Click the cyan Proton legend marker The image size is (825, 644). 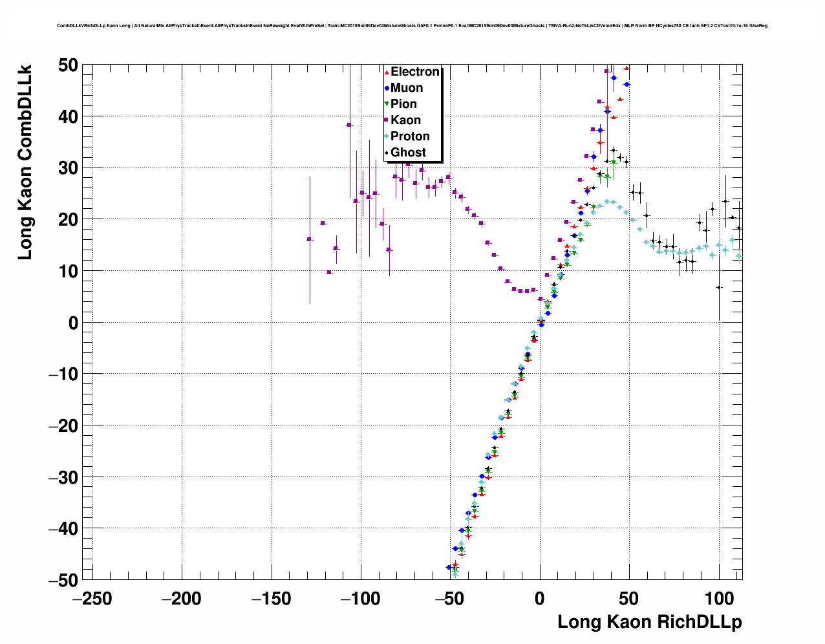(x=387, y=136)
